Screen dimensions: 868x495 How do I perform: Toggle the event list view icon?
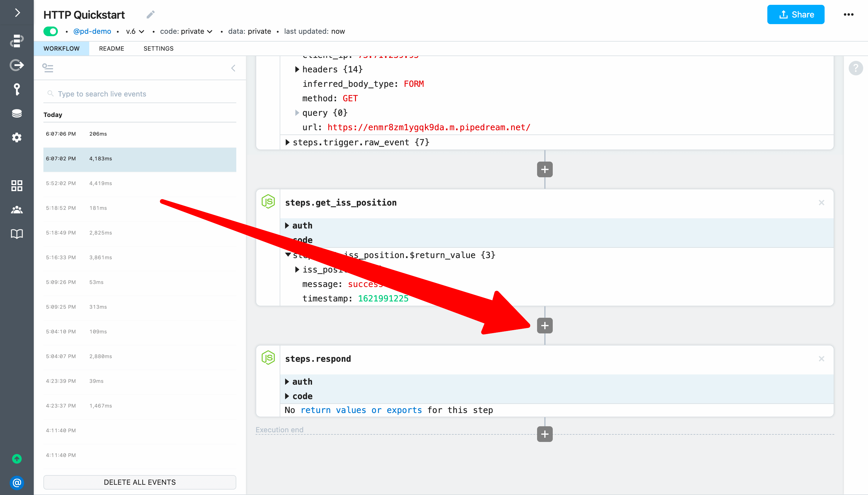click(48, 68)
